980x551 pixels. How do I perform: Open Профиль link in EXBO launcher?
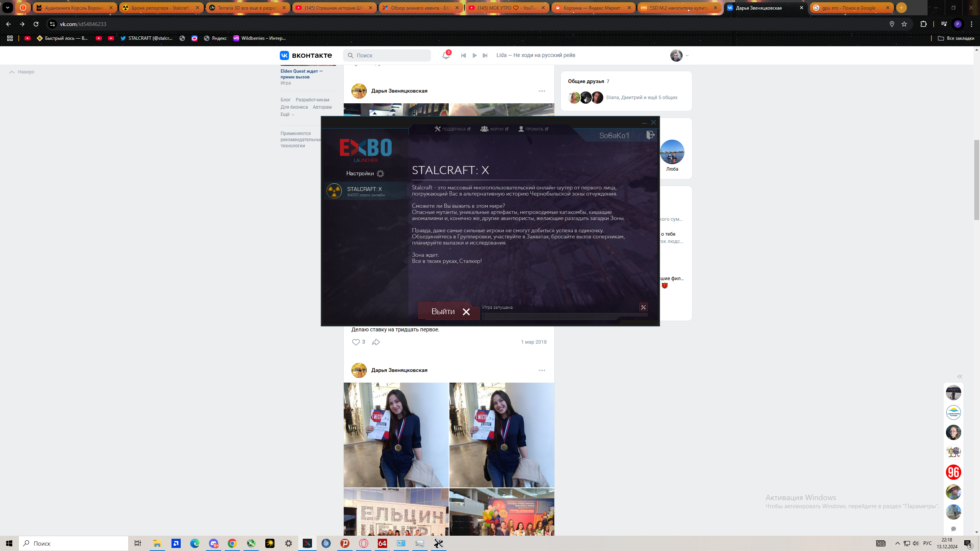(533, 129)
